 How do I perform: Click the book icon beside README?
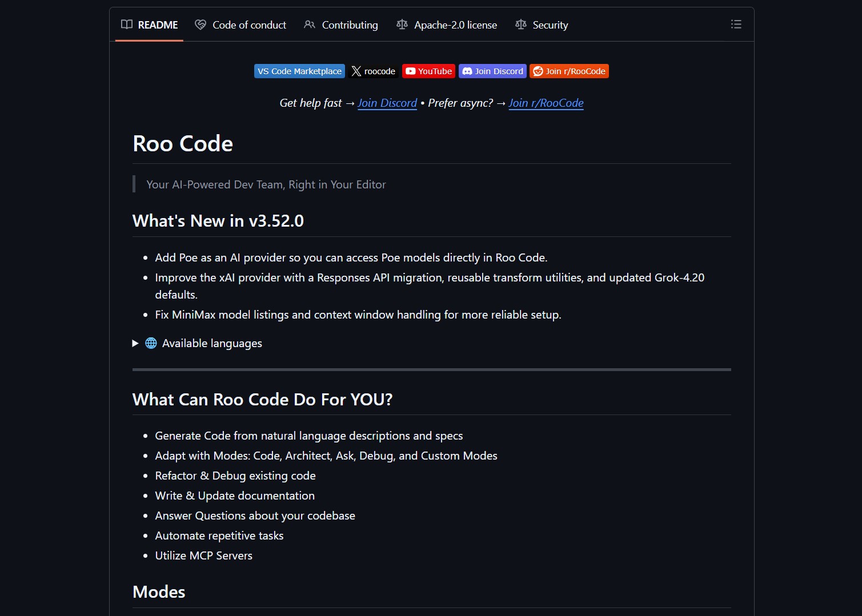[127, 25]
